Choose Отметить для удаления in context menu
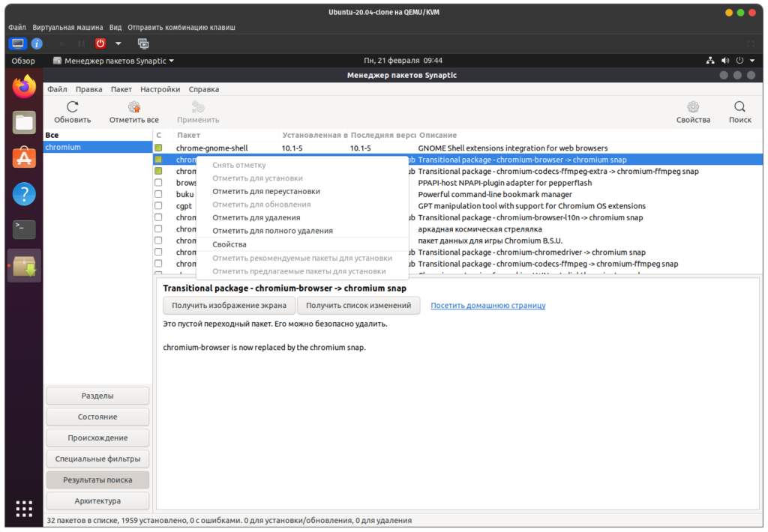 (256, 217)
